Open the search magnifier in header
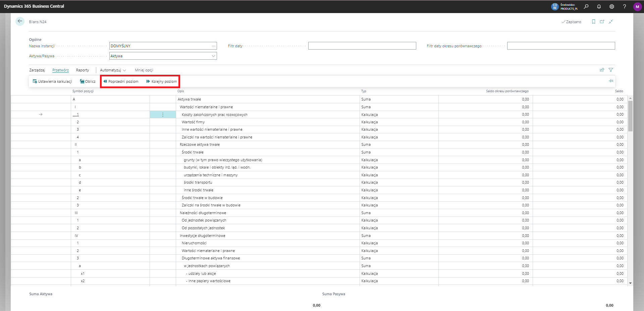644x311 pixels. 586,6
